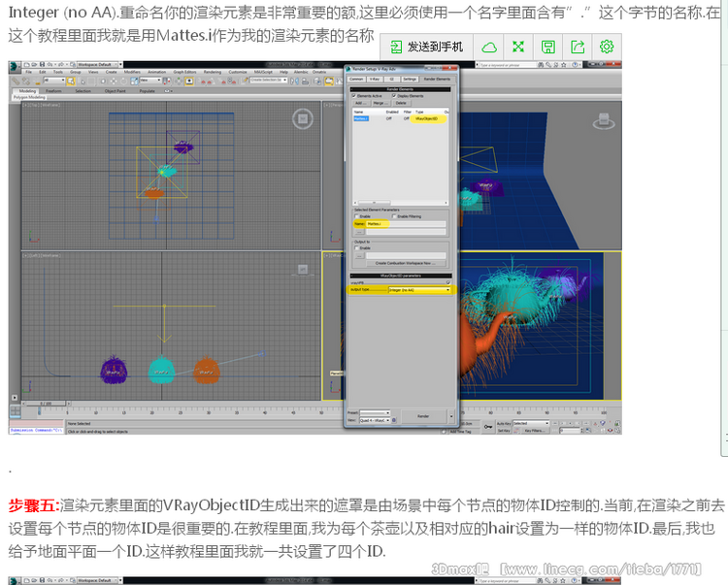Click the set keys key icon

click(488, 427)
